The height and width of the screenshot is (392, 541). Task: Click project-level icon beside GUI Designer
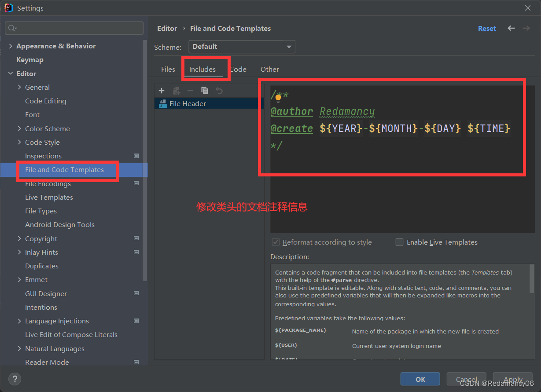pyautogui.click(x=136, y=293)
